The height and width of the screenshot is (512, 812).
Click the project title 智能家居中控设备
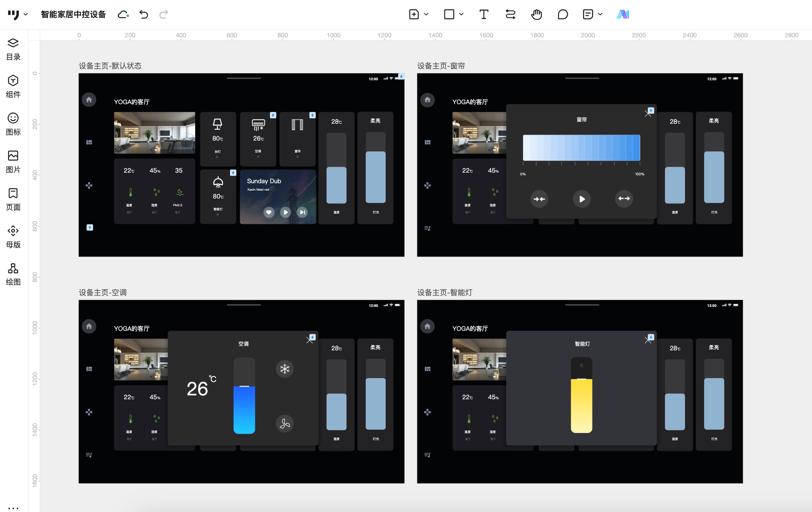[x=73, y=14]
